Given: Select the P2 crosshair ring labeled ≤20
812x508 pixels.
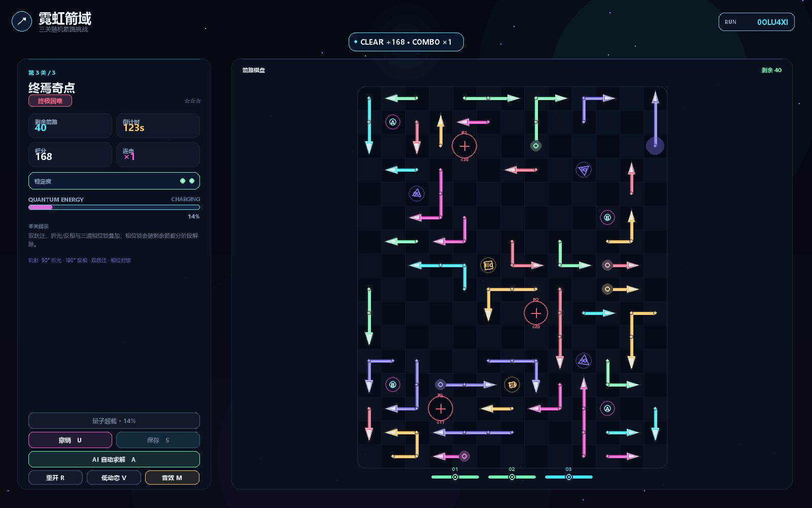Looking at the screenshot, I should click(536, 313).
